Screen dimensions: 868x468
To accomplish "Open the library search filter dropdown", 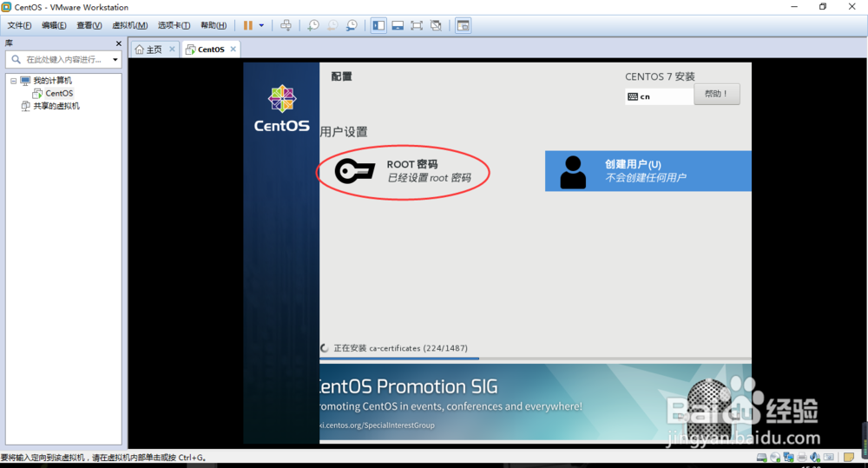I will [x=115, y=59].
